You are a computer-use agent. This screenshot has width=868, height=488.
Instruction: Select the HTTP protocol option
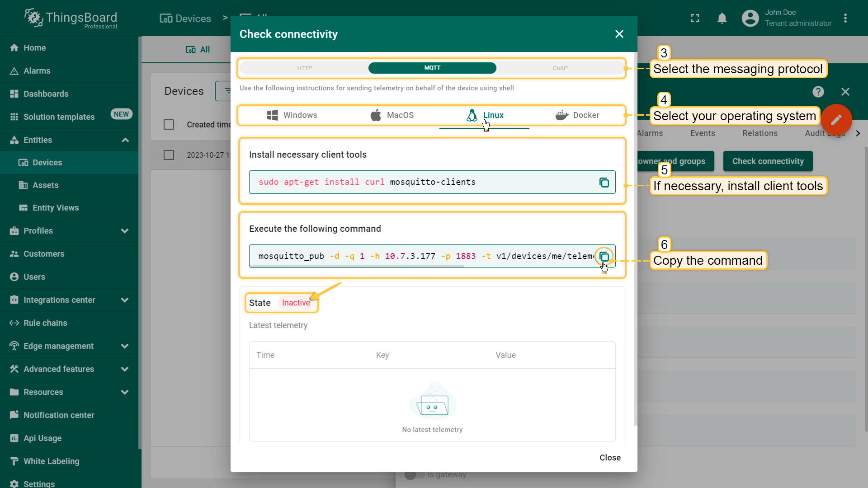coord(304,68)
